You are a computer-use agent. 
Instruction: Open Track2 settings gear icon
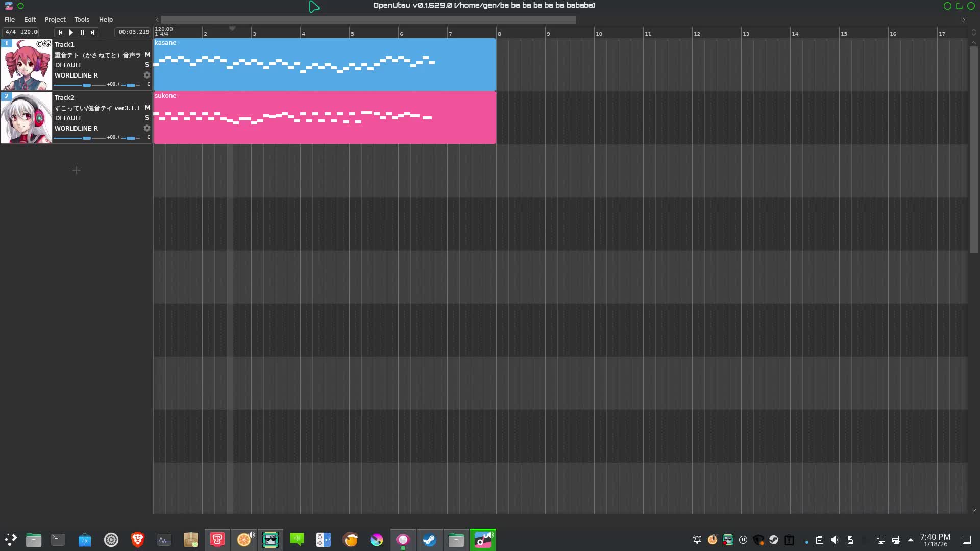(x=147, y=128)
